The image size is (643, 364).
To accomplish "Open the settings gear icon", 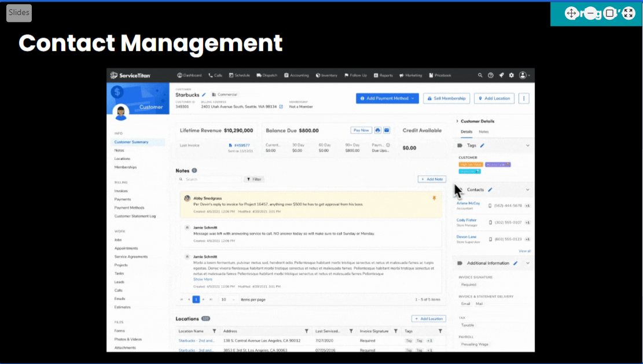I will coord(512,75).
